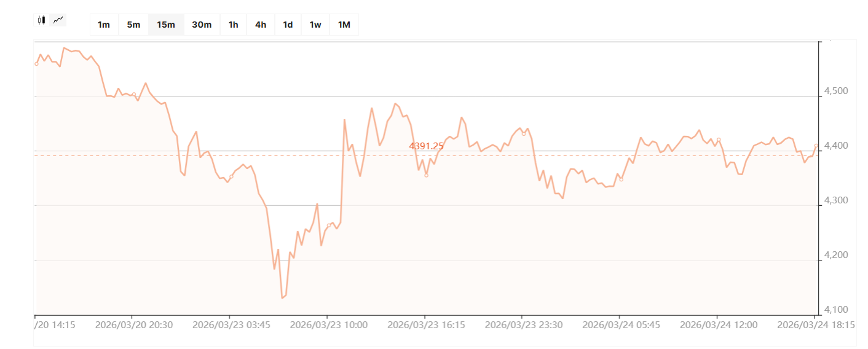Click the 2026/03/23 10:00 time label
Viewport: 868px width, 349px height.
[329, 325]
